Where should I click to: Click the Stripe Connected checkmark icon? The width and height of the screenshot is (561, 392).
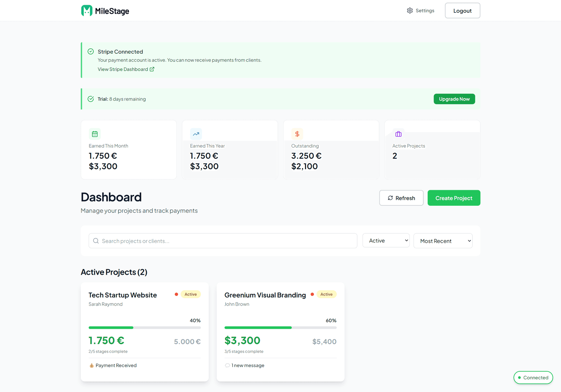click(x=91, y=52)
